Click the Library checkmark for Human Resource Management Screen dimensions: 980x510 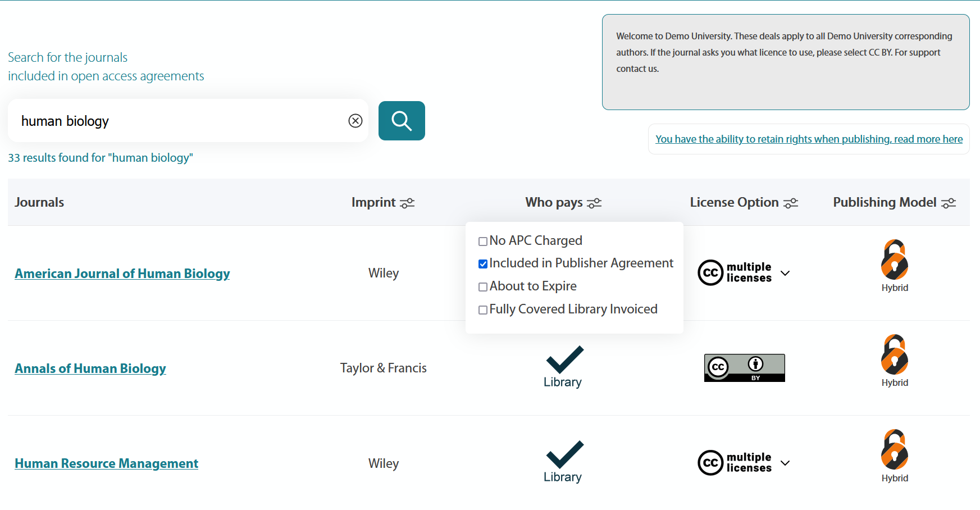(x=564, y=455)
